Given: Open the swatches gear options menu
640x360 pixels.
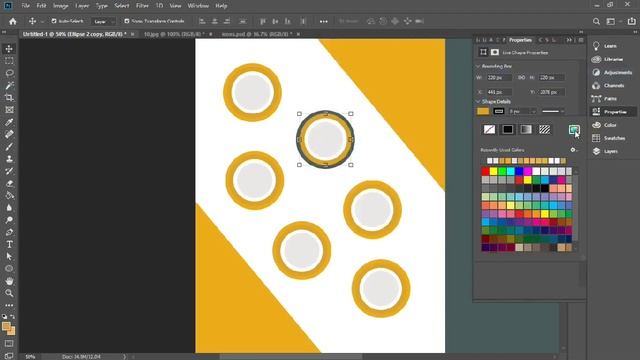Looking at the screenshot, I should (x=573, y=150).
